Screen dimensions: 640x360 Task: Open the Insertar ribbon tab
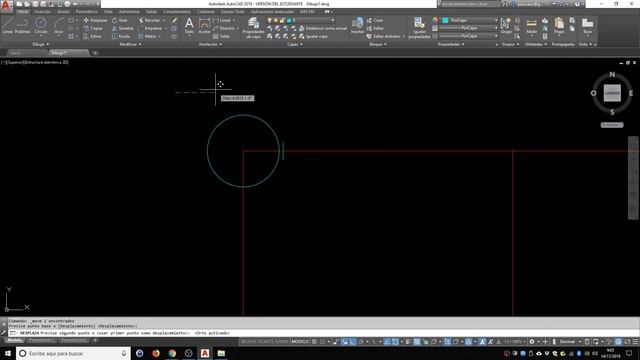pos(42,12)
